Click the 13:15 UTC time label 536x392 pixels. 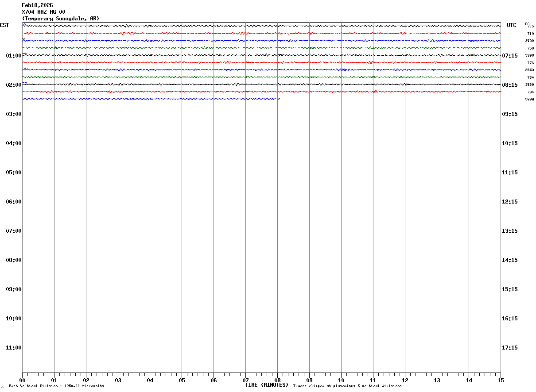tap(510, 231)
